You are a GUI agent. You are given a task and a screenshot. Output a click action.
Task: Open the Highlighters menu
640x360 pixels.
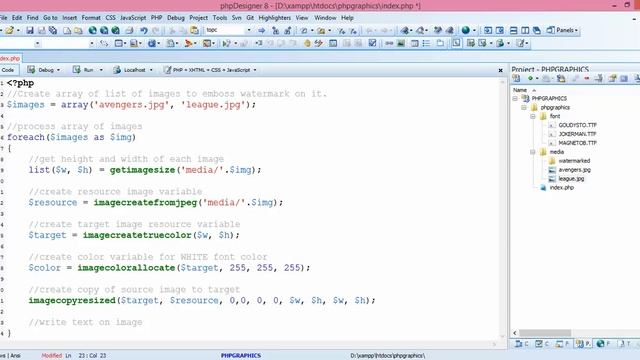(275, 18)
